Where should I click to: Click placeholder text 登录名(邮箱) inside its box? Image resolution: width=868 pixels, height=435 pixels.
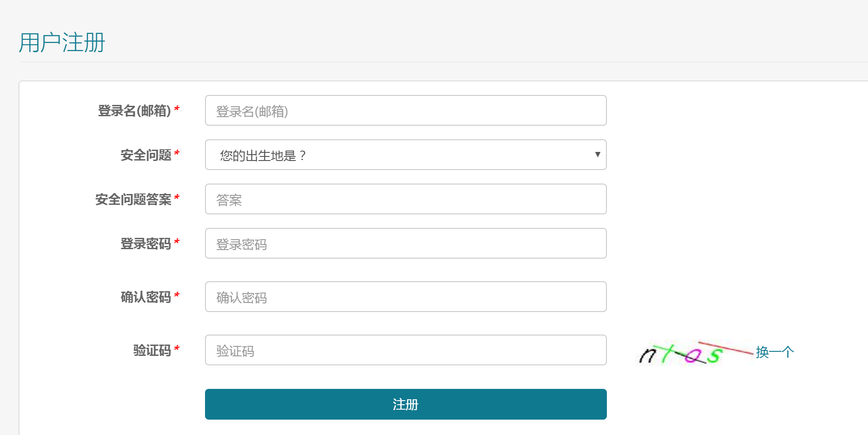(x=253, y=111)
